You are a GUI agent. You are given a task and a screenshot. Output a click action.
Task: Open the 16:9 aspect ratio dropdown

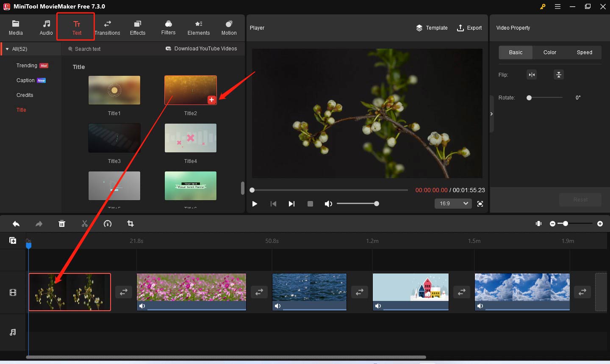[x=453, y=204]
